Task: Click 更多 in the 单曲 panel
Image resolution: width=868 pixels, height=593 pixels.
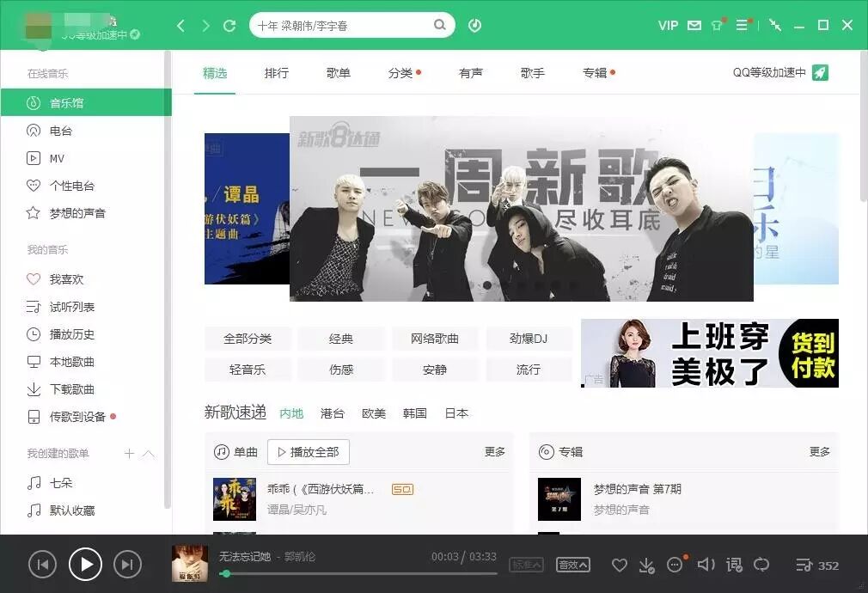Action: coord(494,452)
